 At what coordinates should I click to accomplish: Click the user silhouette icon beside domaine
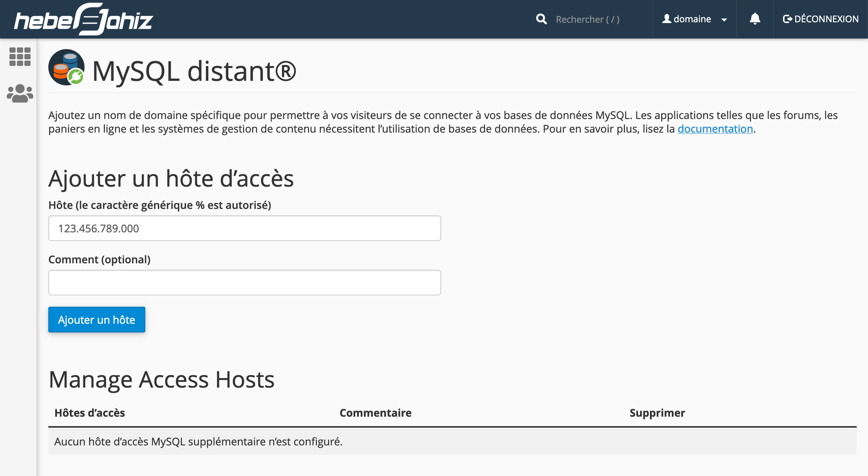click(x=667, y=19)
